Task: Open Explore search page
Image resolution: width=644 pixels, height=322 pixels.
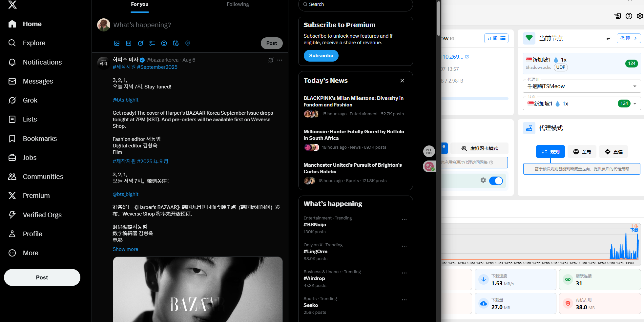Action: tap(27, 43)
